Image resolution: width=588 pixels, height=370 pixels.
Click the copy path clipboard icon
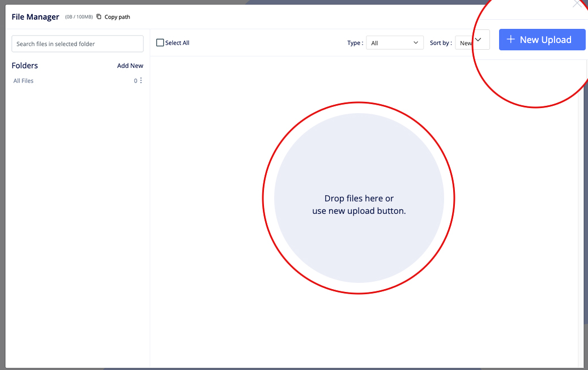tap(99, 17)
